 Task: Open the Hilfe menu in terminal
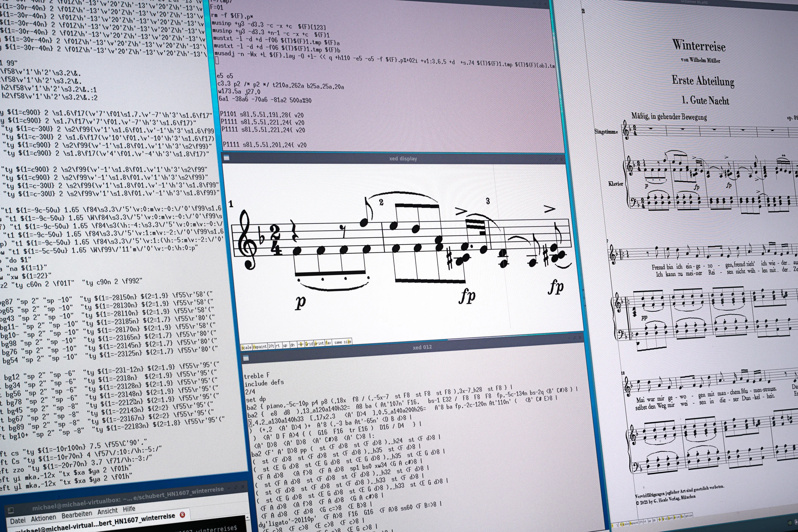pos(129,509)
